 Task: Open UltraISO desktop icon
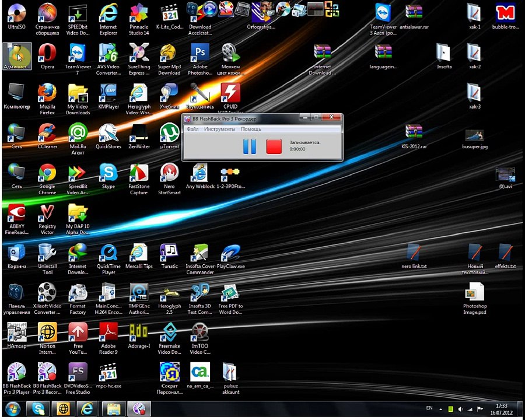tap(16, 16)
